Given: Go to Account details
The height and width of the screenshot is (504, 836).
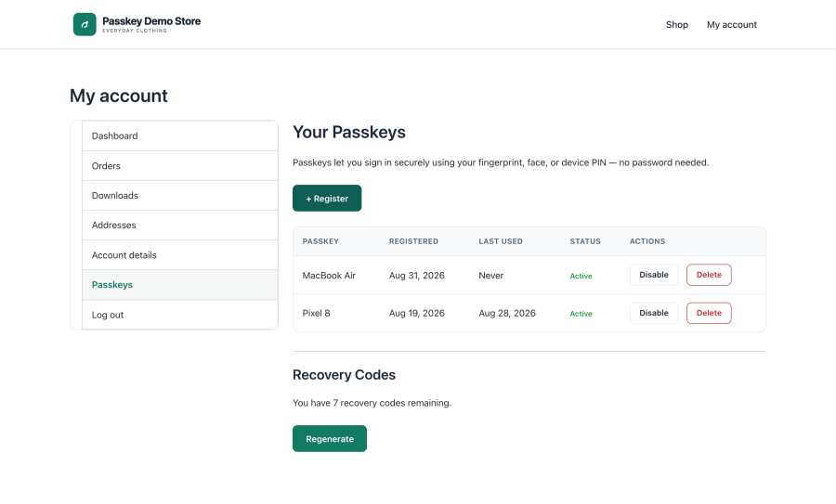Looking at the screenshot, I should [x=179, y=255].
